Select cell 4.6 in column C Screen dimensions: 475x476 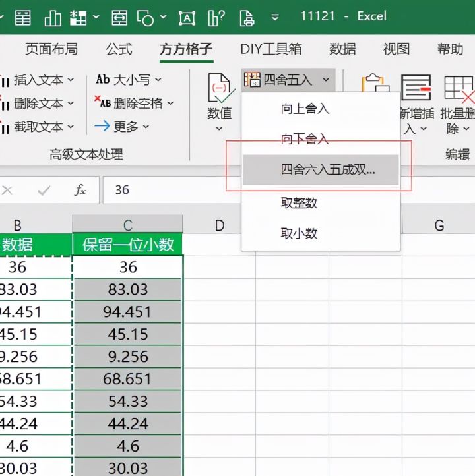128,446
